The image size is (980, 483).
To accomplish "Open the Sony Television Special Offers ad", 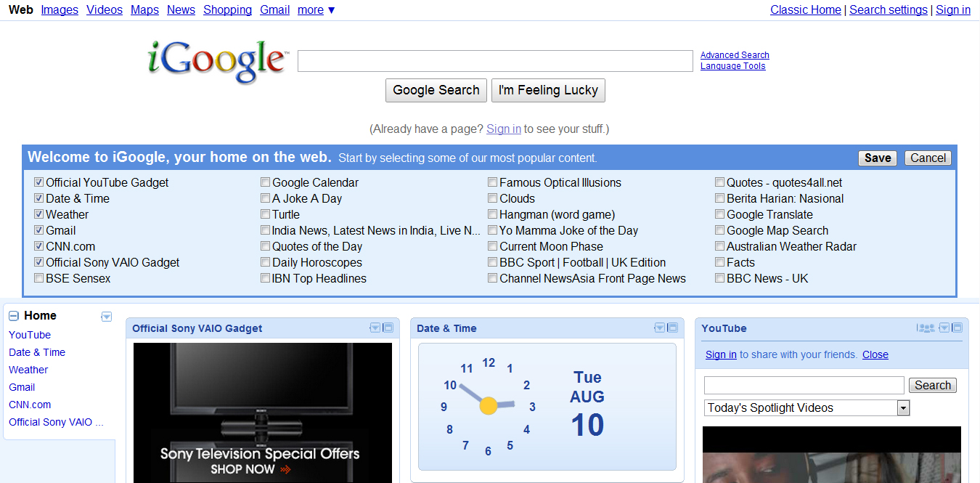I will [x=263, y=413].
